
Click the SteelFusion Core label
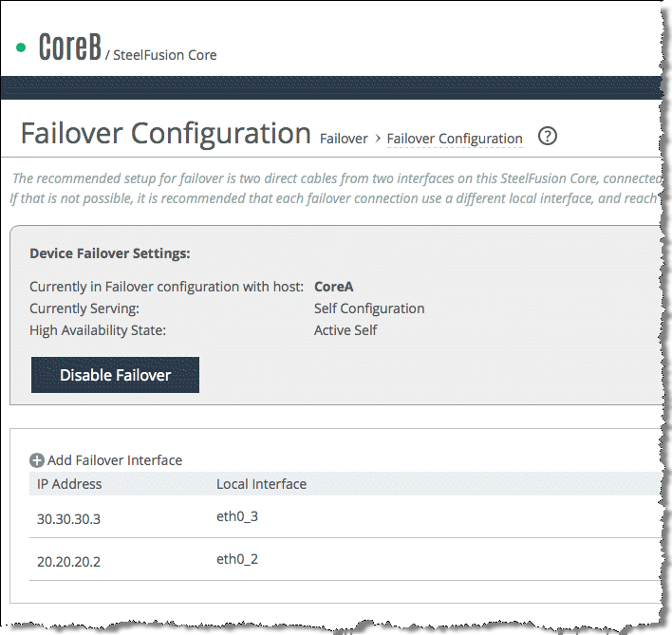(165, 55)
